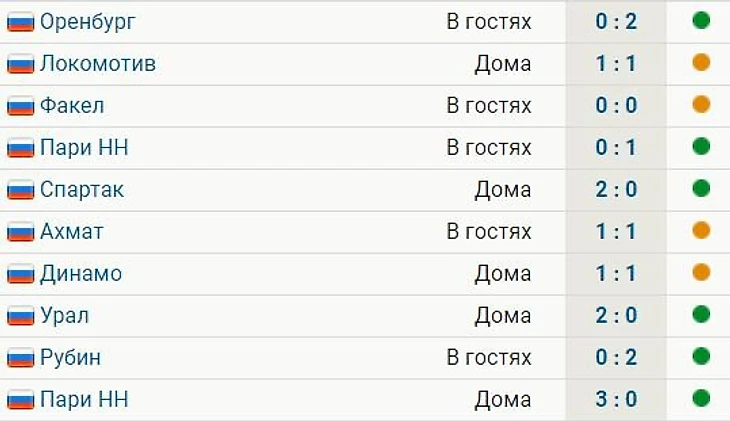This screenshot has height=421, width=730.
Task: Click the flag icon beside Рубин
Action: tap(20, 358)
